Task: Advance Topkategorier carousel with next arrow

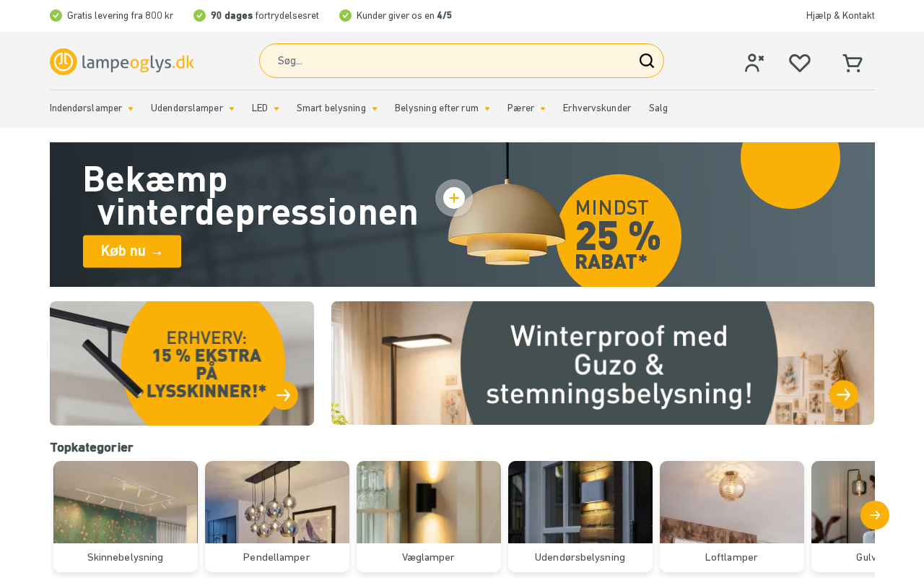Action: (875, 515)
